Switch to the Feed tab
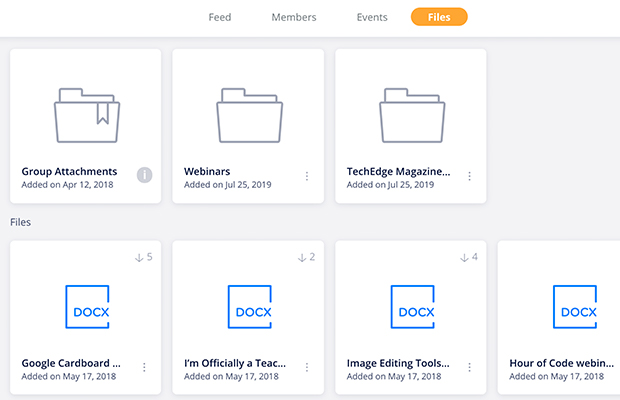Screen dimensions: 620x400 [x=220, y=17]
